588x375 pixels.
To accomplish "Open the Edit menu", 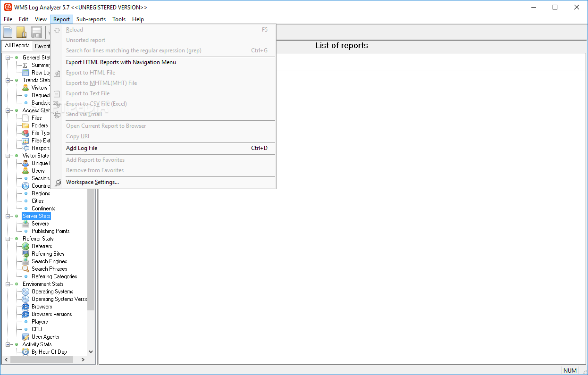I will click(x=24, y=19).
